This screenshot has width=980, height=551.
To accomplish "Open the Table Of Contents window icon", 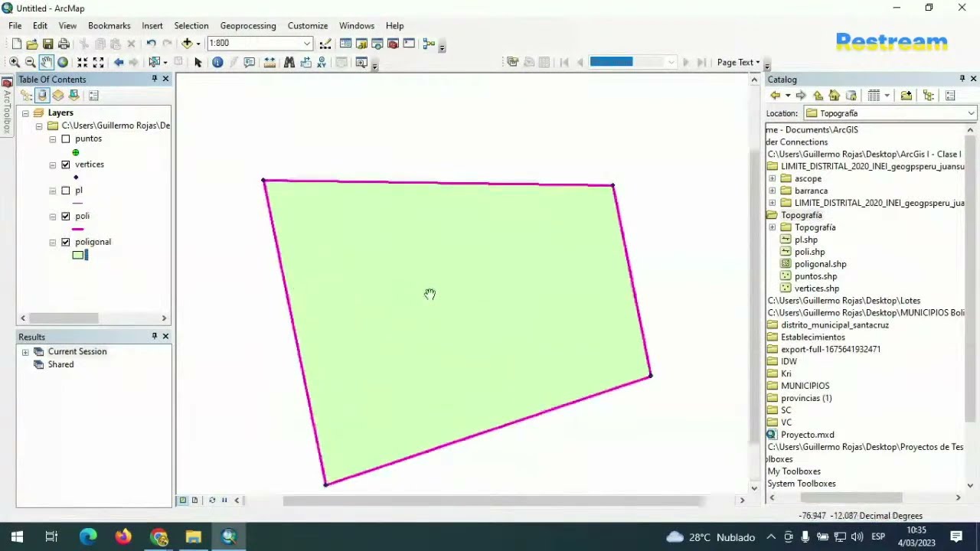I will (345, 44).
